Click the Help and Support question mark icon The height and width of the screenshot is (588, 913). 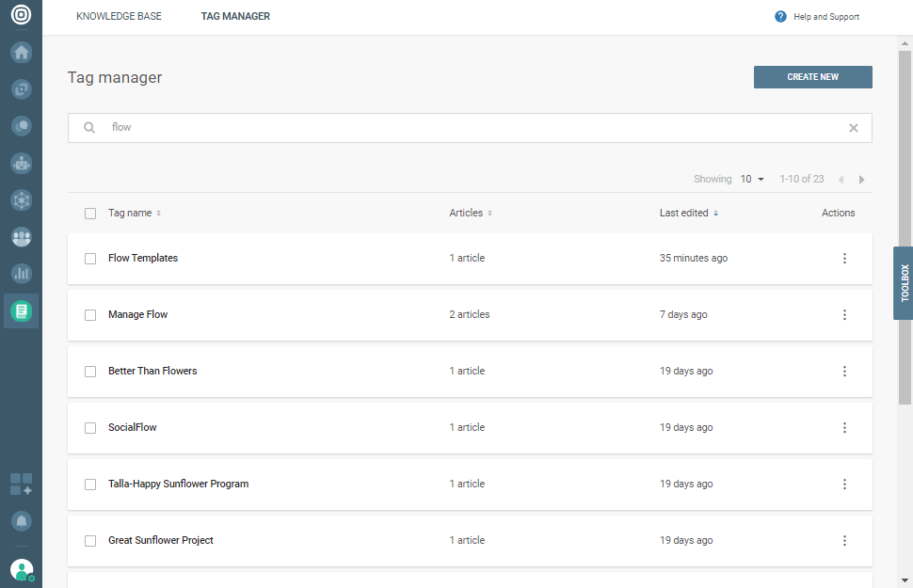click(779, 16)
